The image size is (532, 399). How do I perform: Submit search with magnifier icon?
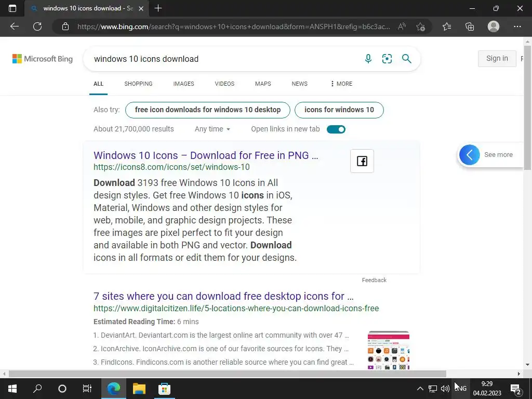(406, 59)
